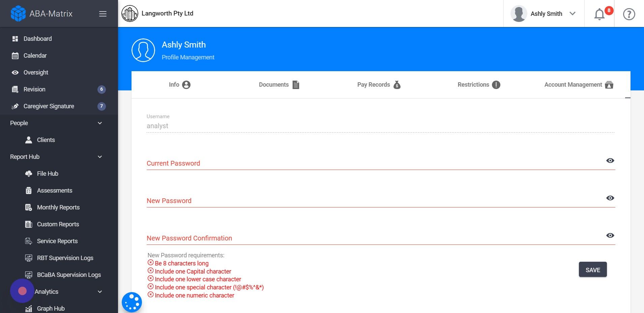Open Dashboard from the sidebar

tap(37, 39)
